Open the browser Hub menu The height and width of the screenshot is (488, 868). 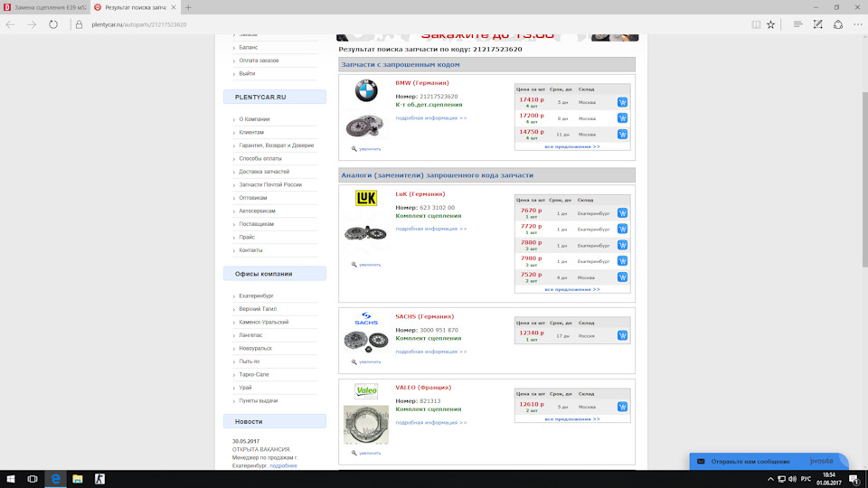pyautogui.click(x=797, y=24)
